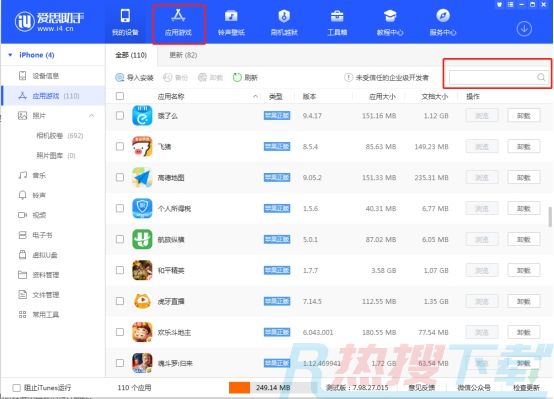Screen dimensions: 554x399
Task: Uninstall 饿了么 with its 卸载 button
Action: [524, 116]
